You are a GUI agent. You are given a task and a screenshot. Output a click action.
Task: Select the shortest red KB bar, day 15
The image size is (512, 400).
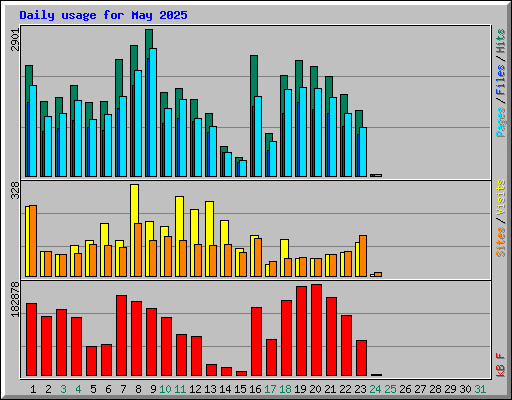click(241, 374)
